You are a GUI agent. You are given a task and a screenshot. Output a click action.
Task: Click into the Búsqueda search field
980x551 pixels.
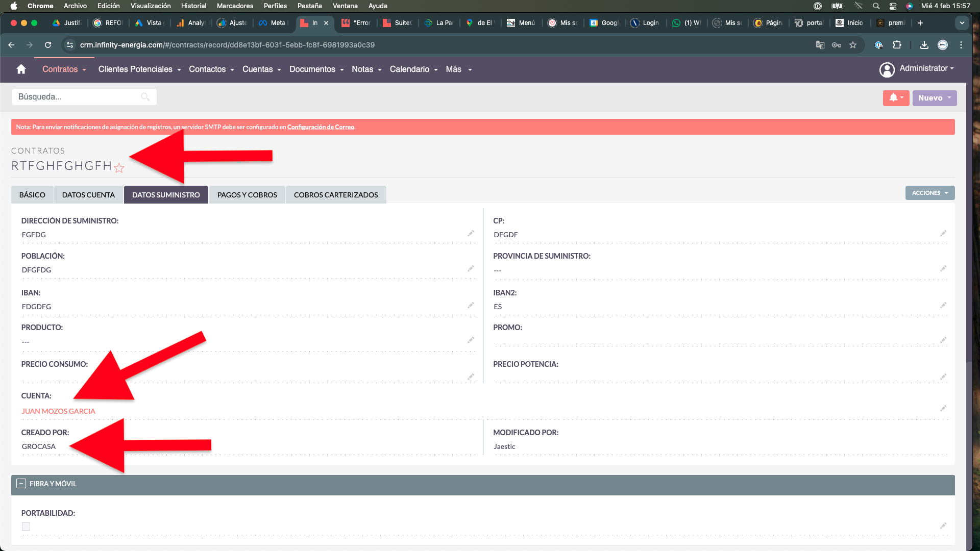[77, 97]
